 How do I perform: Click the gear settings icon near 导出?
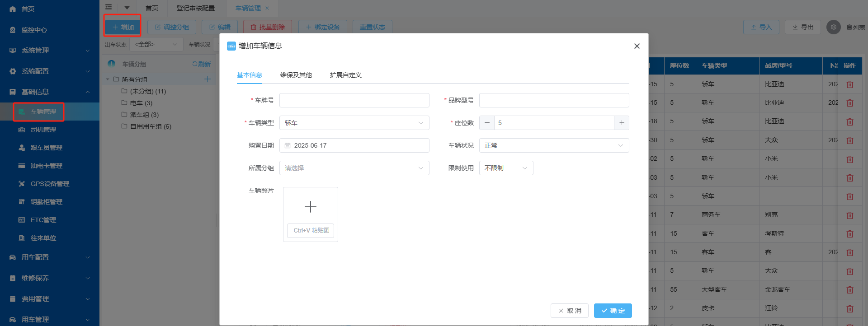pos(834,27)
